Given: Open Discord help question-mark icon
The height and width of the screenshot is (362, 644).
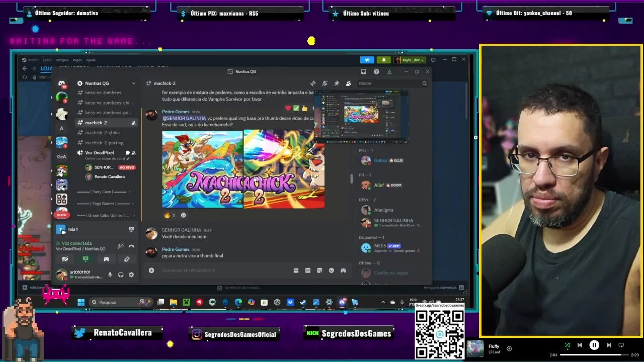Looking at the screenshot, I should click(376, 72).
